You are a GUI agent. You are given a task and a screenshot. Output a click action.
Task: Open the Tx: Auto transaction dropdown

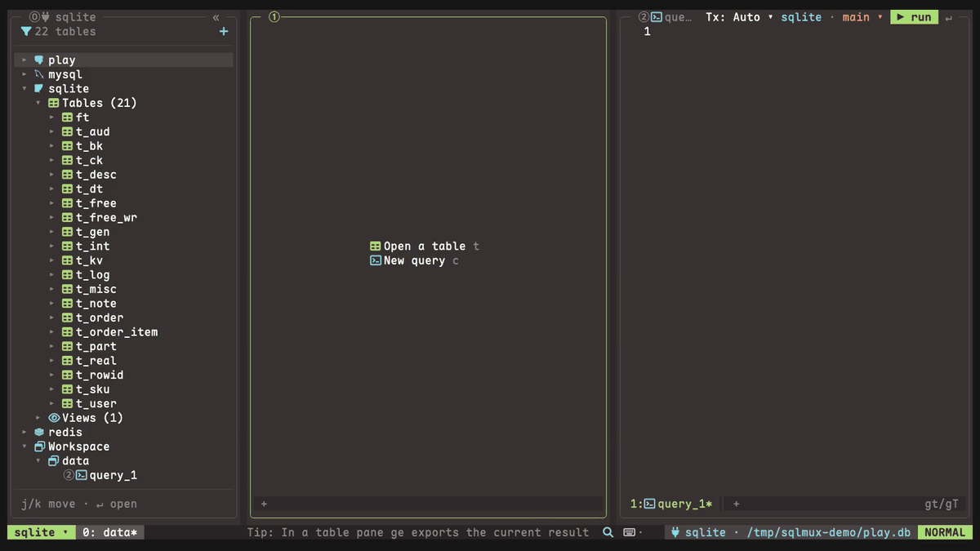(x=740, y=17)
